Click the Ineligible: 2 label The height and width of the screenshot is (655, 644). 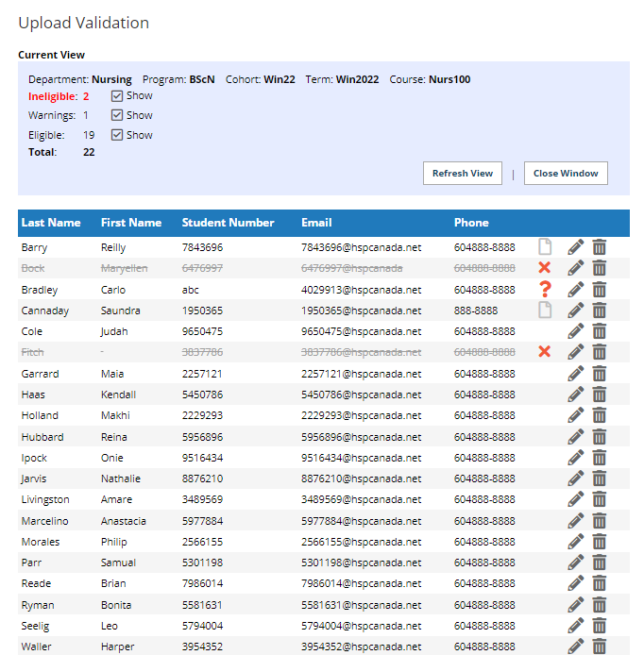click(59, 96)
